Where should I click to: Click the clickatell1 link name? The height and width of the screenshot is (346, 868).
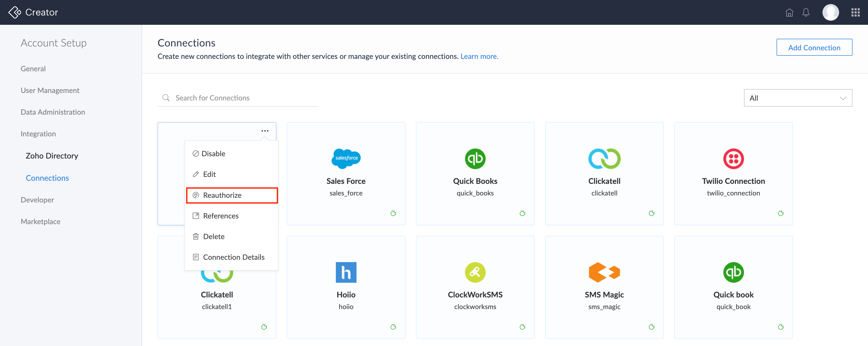[217, 307]
